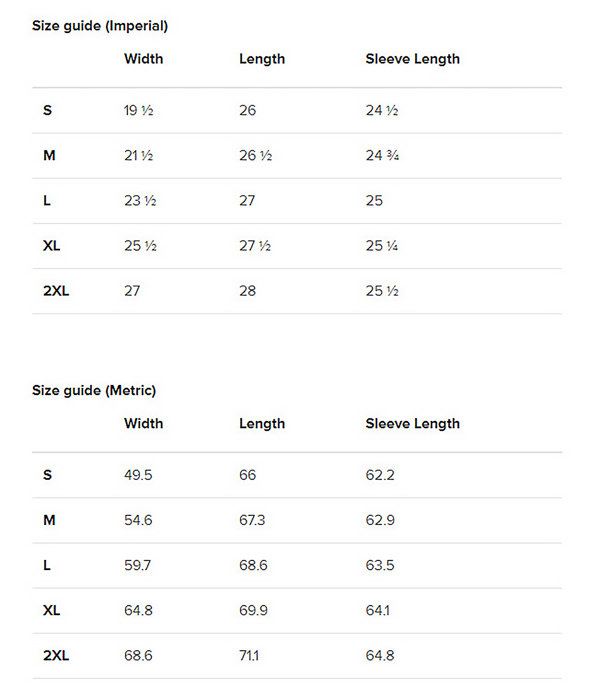Select the 71.1 length value for 2XL
This screenshot has width=601, height=700.
click(249, 655)
